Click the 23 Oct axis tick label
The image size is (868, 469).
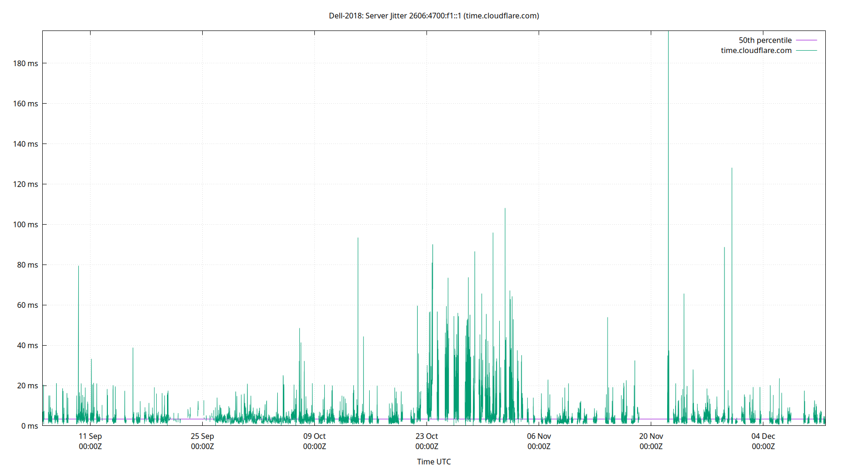[428, 436]
